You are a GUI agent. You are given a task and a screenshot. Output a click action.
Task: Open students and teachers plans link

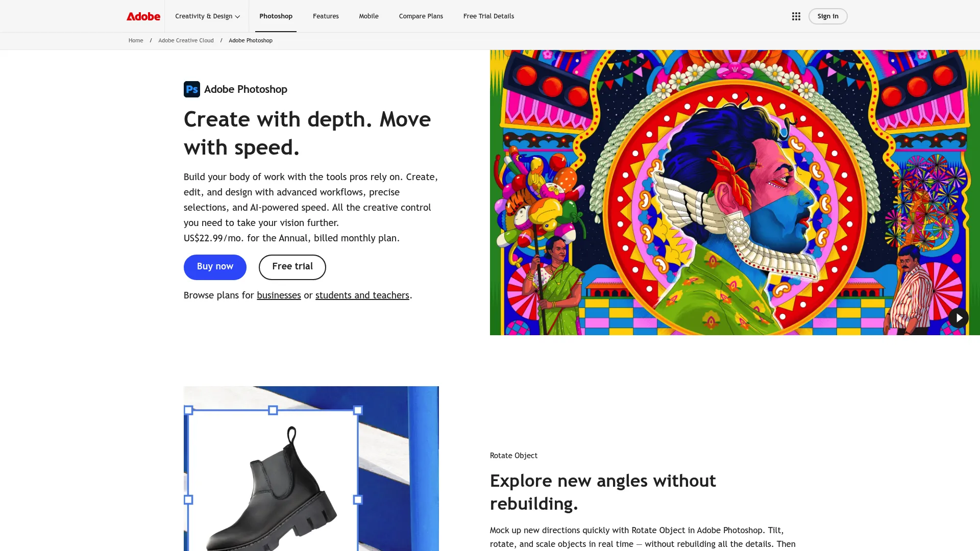(x=362, y=295)
